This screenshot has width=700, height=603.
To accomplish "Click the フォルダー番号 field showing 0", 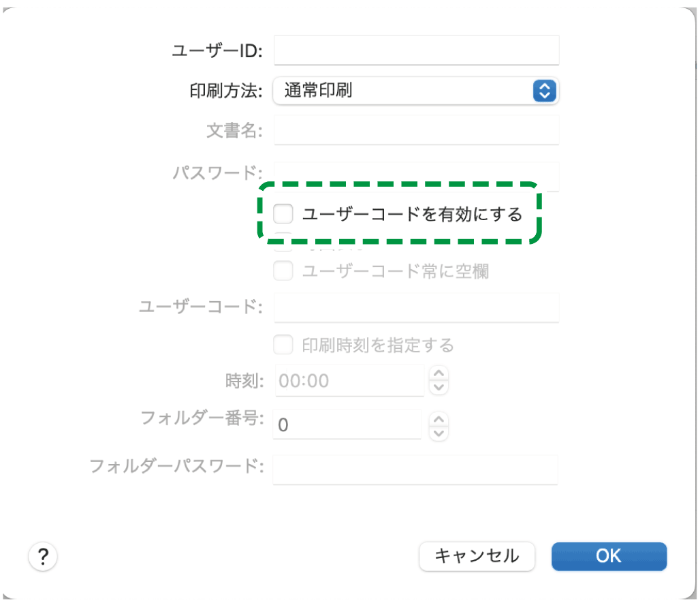I will [347, 424].
